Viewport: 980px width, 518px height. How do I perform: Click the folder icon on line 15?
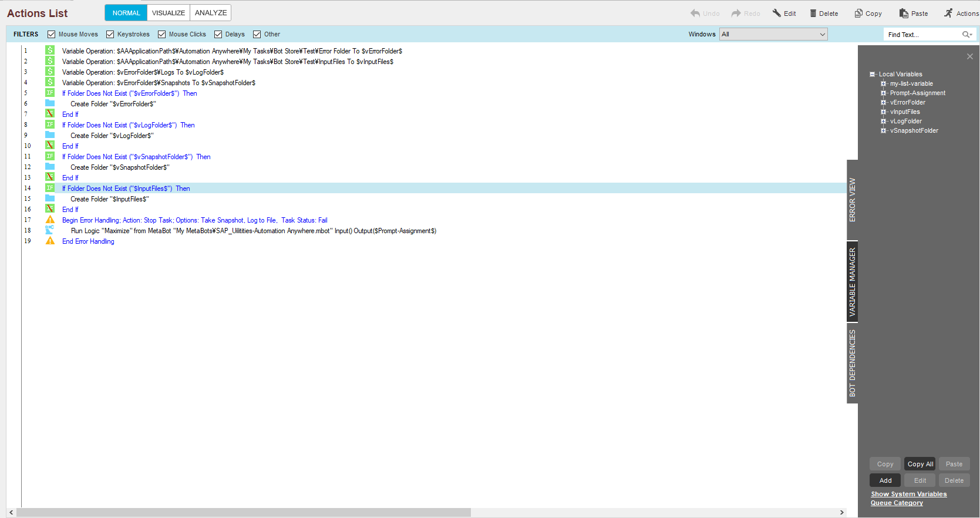pyautogui.click(x=50, y=199)
